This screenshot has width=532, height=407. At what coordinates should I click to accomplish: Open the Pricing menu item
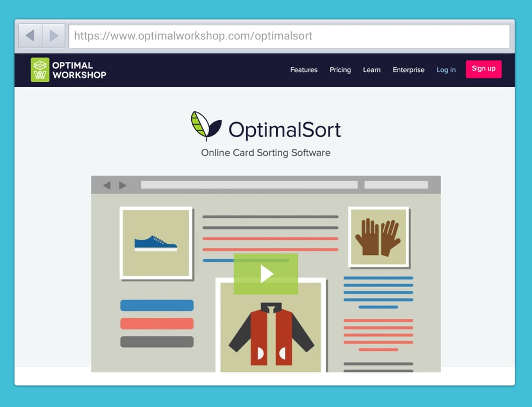pyautogui.click(x=340, y=69)
